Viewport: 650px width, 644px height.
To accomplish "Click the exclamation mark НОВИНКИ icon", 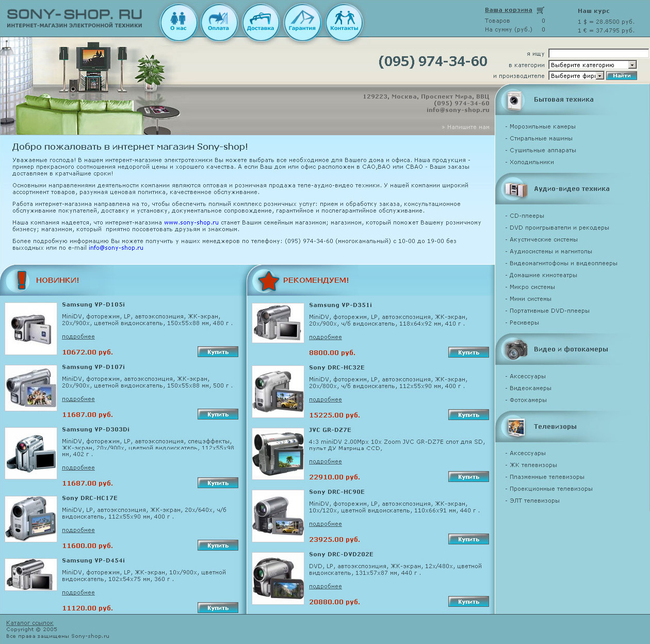I will (x=21, y=280).
